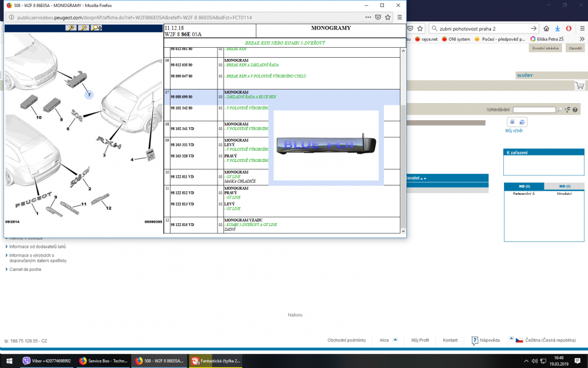Image resolution: width=588 pixels, height=368 pixels.
Task: Bookmark the MONOGRAMY page with star icon
Action: (x=387, y=17)
